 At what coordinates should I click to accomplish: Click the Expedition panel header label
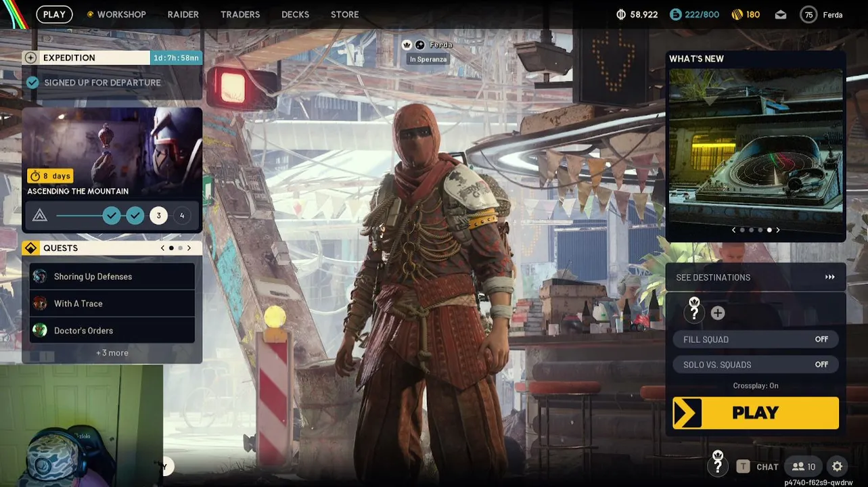(69, 57)
